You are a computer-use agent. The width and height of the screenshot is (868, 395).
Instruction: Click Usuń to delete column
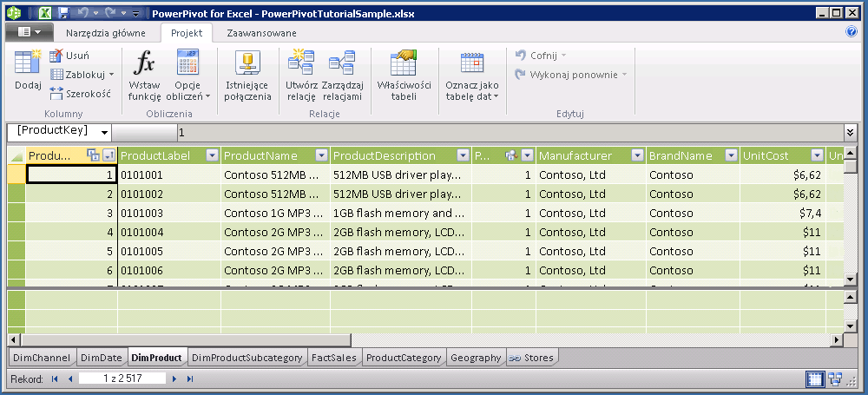tap(69, 56)
